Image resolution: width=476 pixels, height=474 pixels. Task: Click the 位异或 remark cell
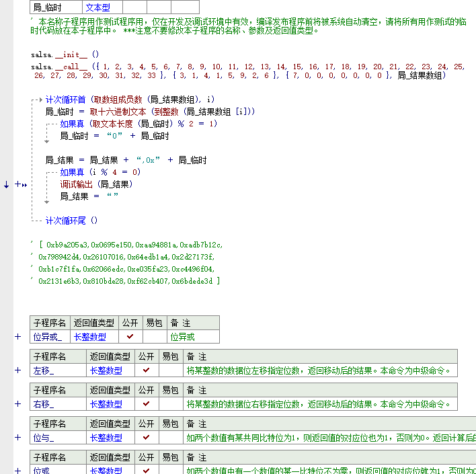[193, 336]
